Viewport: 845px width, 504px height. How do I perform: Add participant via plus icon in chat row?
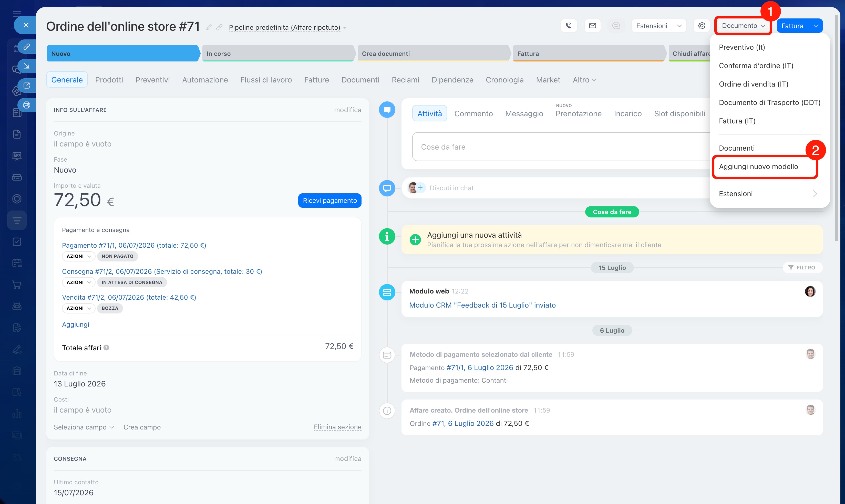point(420,187)
